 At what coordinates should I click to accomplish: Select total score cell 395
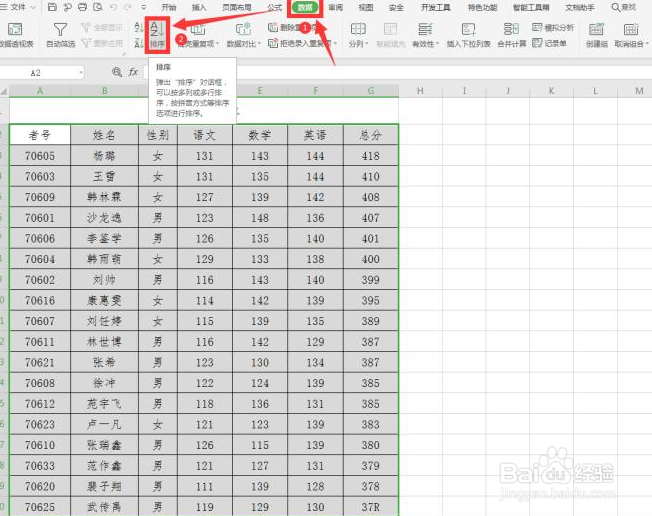370,301
